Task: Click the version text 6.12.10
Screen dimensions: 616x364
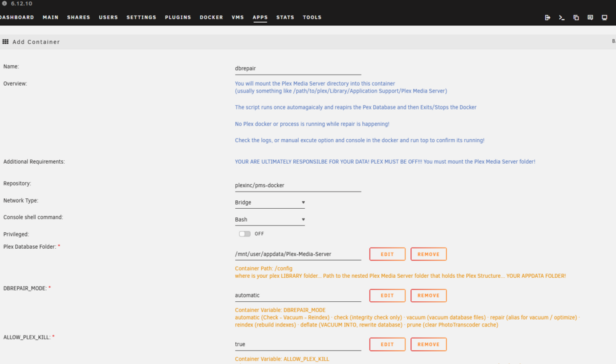Action: (x=22, y=4)
